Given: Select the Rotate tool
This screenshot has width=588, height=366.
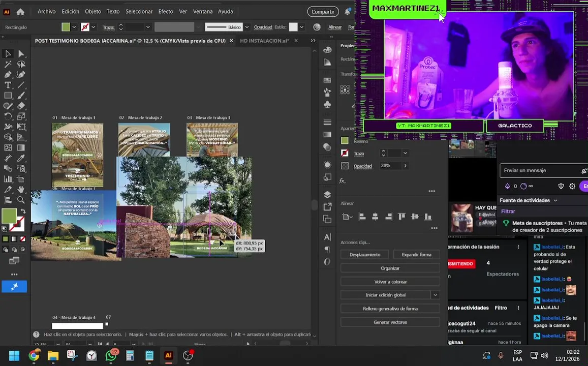Looking at the screenshot, I should (8, 116).
